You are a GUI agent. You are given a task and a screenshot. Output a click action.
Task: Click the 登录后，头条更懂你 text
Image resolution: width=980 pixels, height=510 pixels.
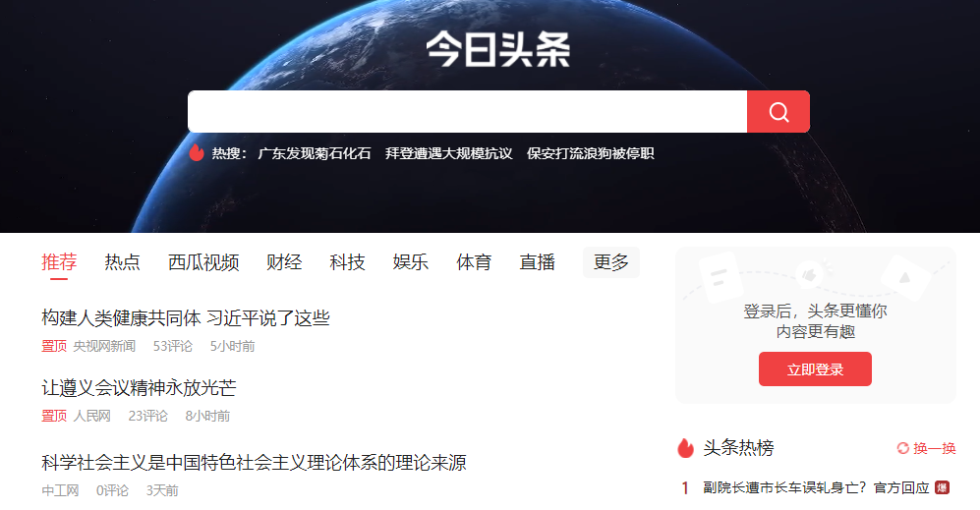pos(815,312)
